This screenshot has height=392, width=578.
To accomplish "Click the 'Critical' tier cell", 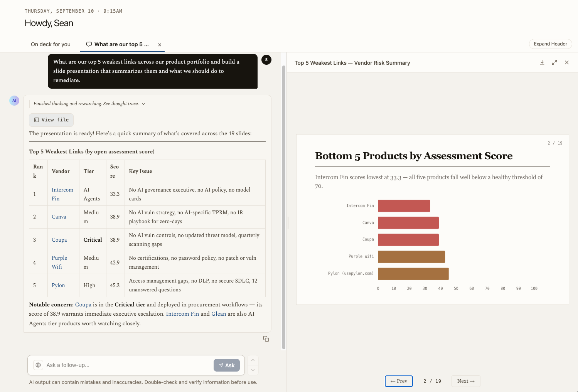I will click(93, 240).
